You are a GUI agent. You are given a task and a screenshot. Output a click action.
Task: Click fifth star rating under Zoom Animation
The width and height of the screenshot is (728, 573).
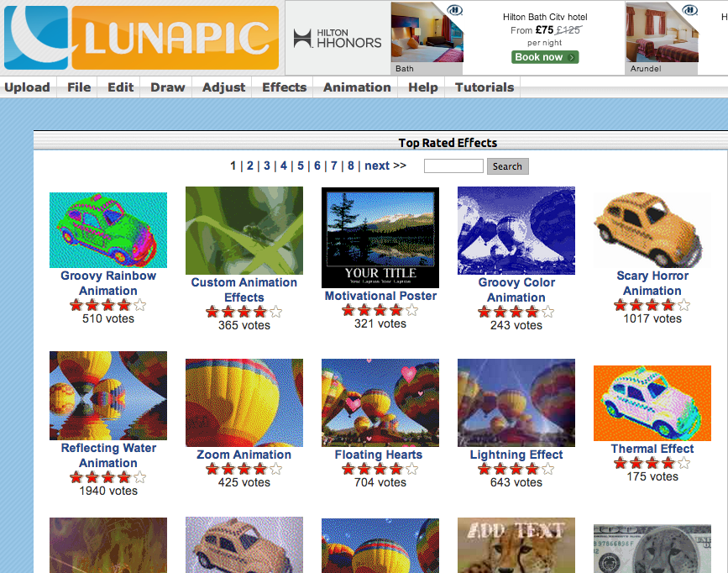275,469
